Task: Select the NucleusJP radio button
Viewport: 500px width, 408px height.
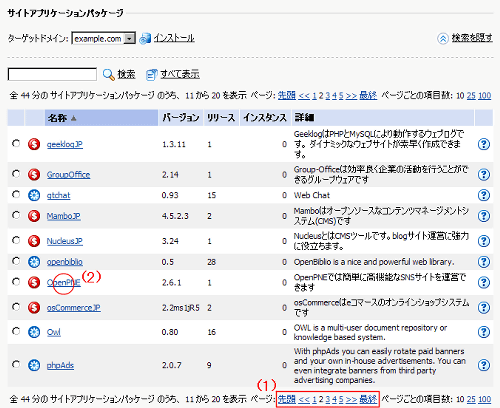Action: pos(16,240)
